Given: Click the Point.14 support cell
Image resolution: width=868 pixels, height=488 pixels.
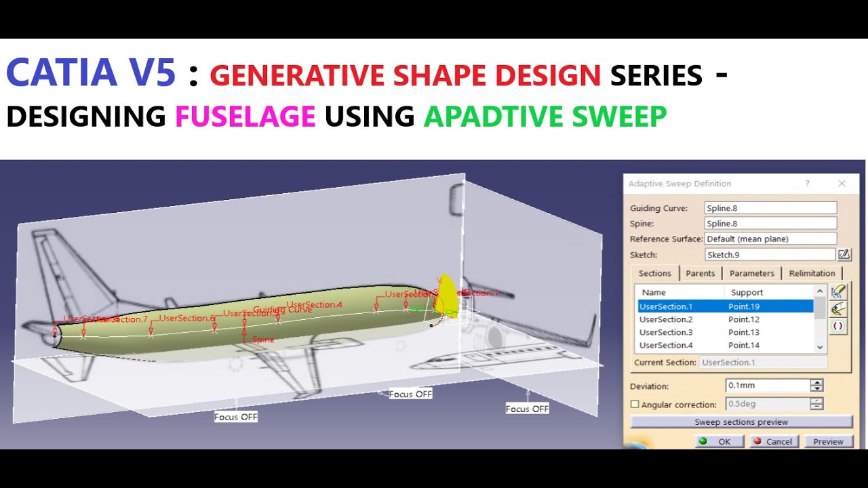Looking at the screenshot, I should [x=744, y=345].
